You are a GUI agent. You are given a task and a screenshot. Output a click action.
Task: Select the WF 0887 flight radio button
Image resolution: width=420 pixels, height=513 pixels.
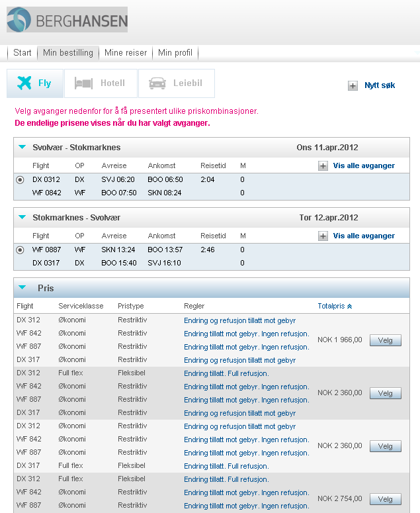pyautogui.click(x=21, y=250)
